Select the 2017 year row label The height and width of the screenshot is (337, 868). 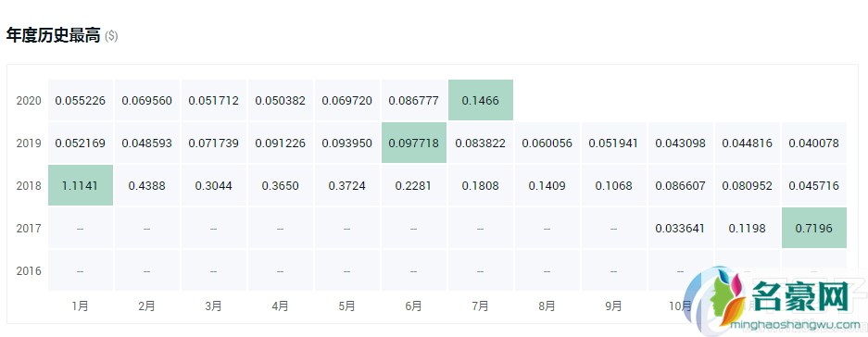point(29,228)
